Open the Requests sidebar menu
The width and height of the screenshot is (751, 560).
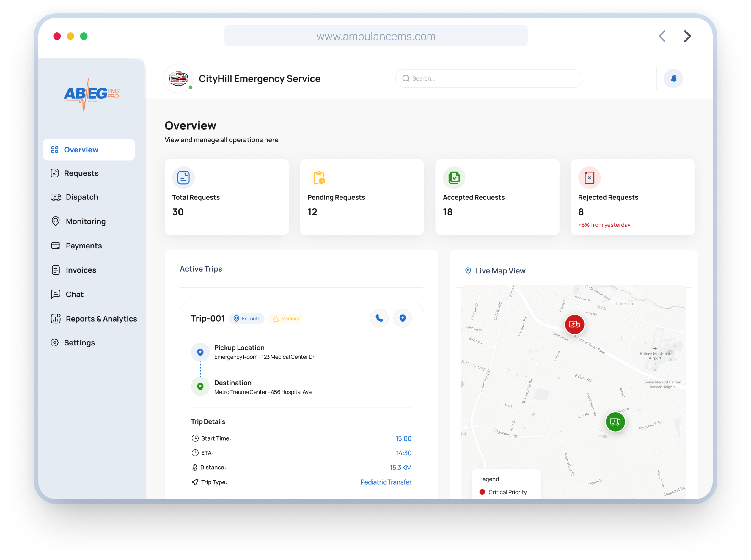81,173
